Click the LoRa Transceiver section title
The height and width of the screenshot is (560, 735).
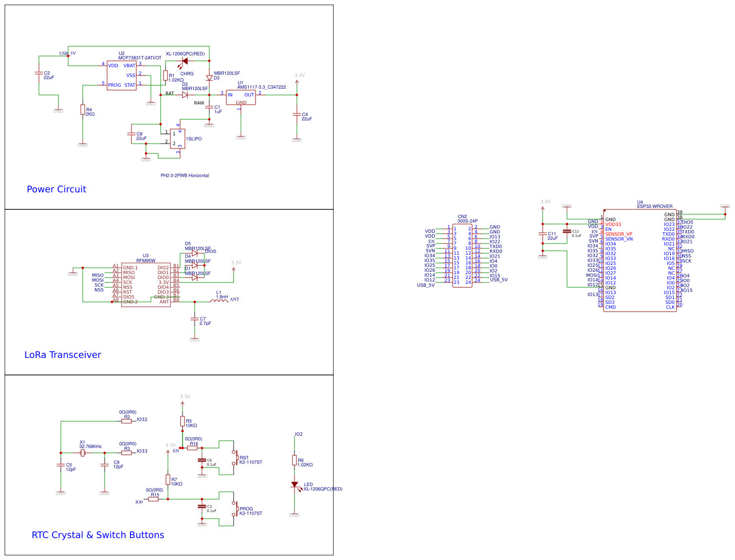(x=62, y=355)
